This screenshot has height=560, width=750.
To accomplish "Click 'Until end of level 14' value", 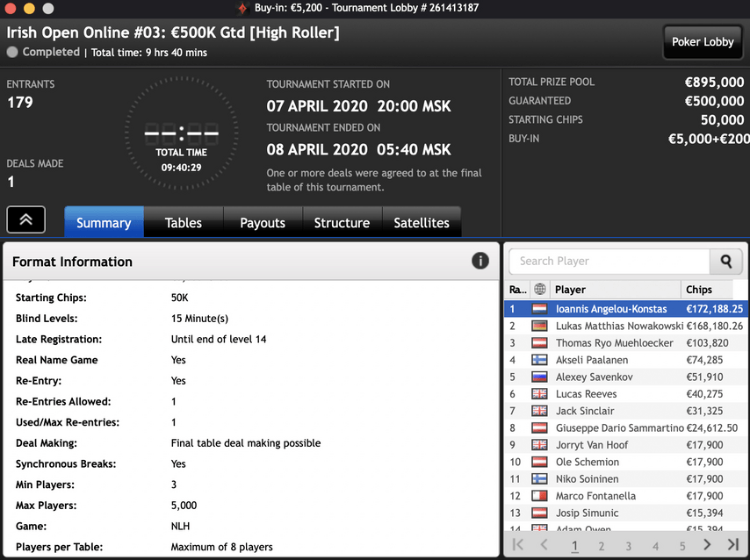I will 219,339.
